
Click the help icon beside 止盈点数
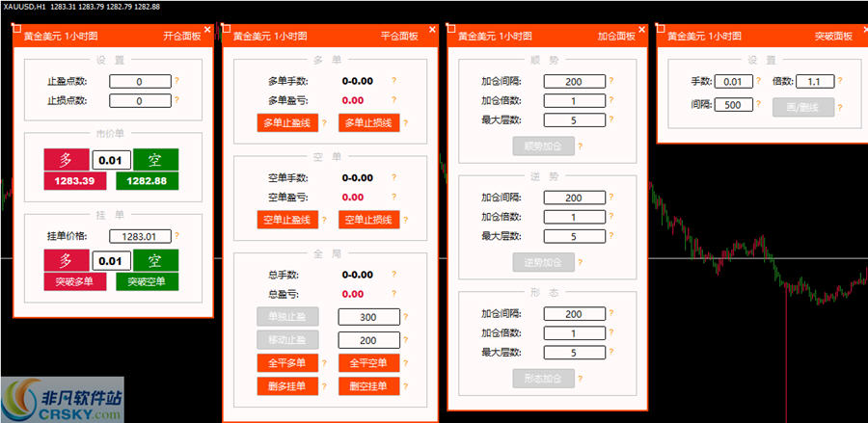tap(177, 81)
